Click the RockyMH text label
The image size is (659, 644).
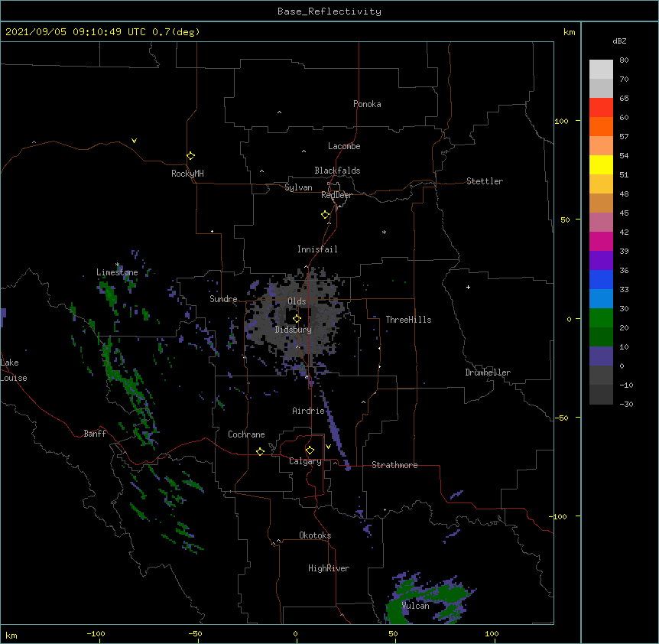point(187,174)
